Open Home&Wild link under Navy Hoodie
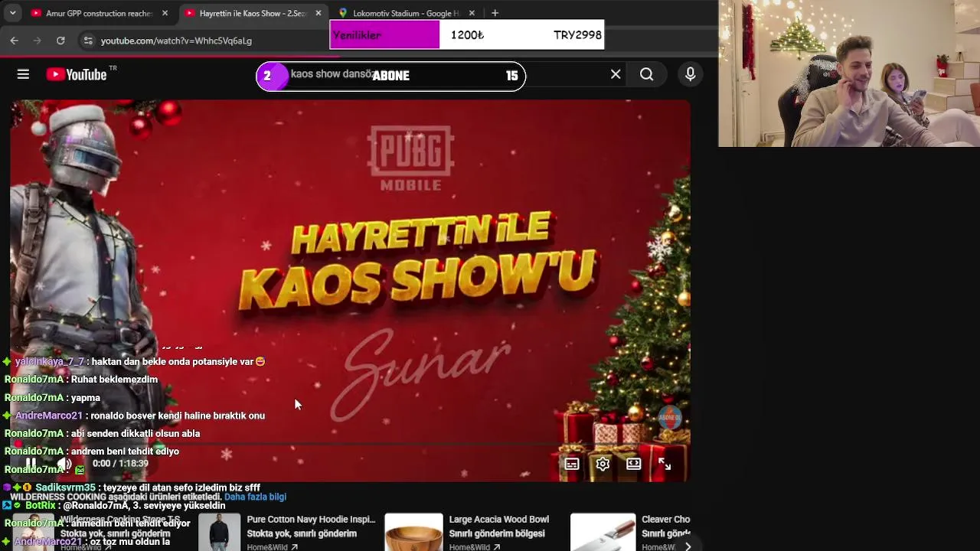This screenshot has width=980, height=551. (x=271, y=547)
